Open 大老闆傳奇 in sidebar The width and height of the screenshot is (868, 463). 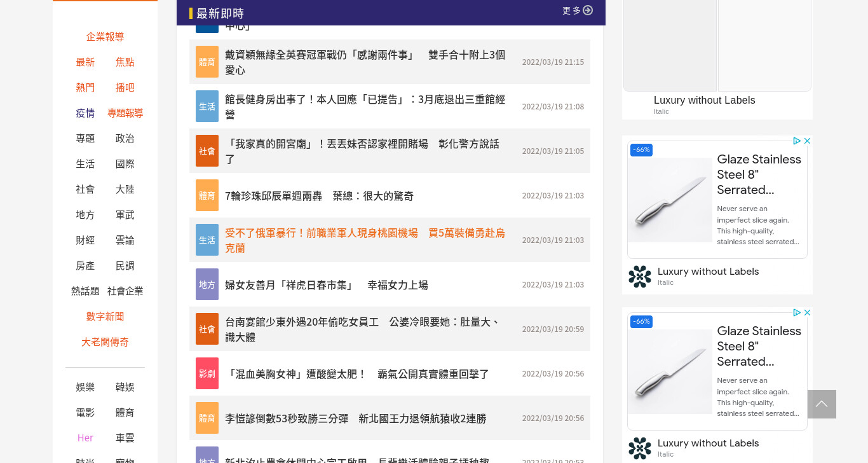click(x=105, y=342)
